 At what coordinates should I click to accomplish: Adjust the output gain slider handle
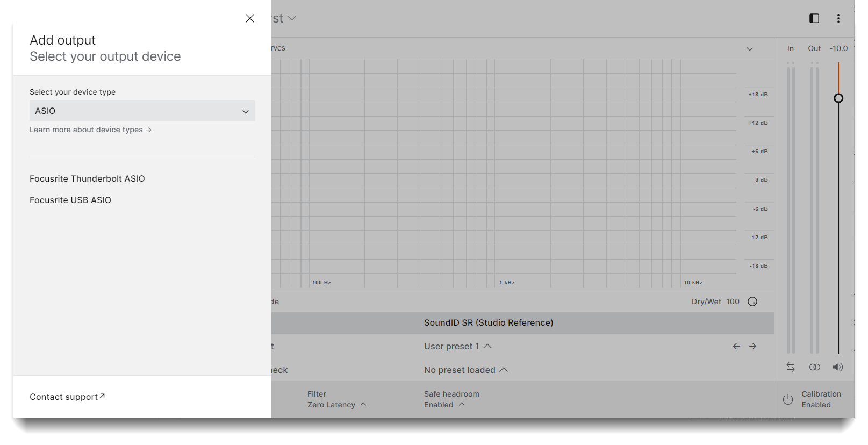tap(838, 98)
